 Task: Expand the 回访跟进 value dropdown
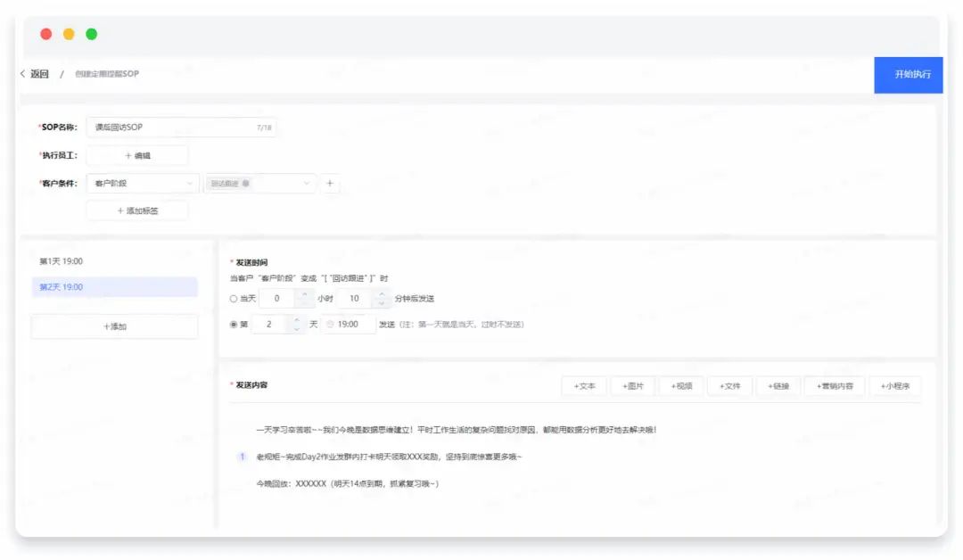[x=308, y=184]
